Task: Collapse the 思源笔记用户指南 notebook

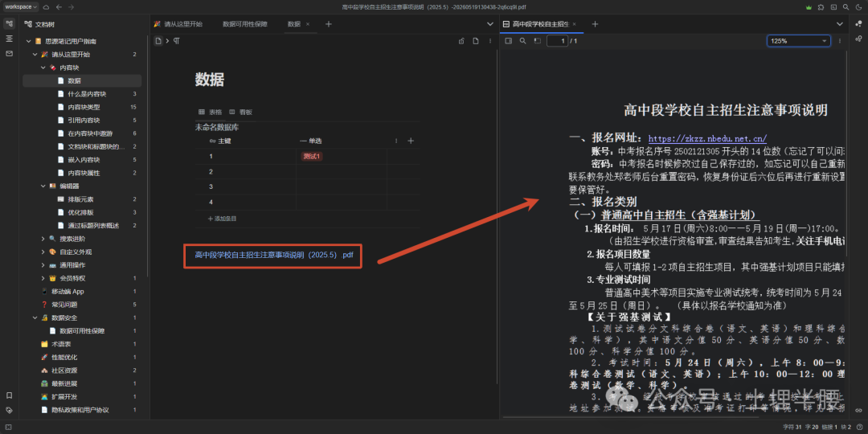Action: click(28, 42)
